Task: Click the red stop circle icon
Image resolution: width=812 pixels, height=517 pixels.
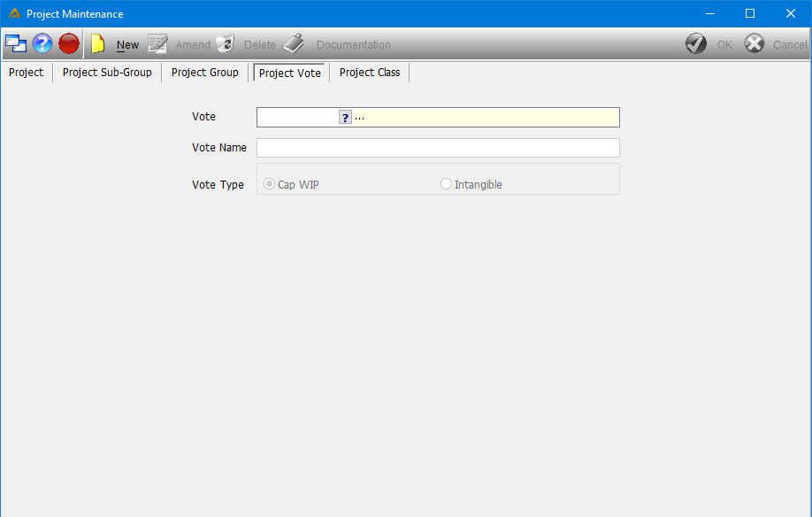Action: (69, 43)
